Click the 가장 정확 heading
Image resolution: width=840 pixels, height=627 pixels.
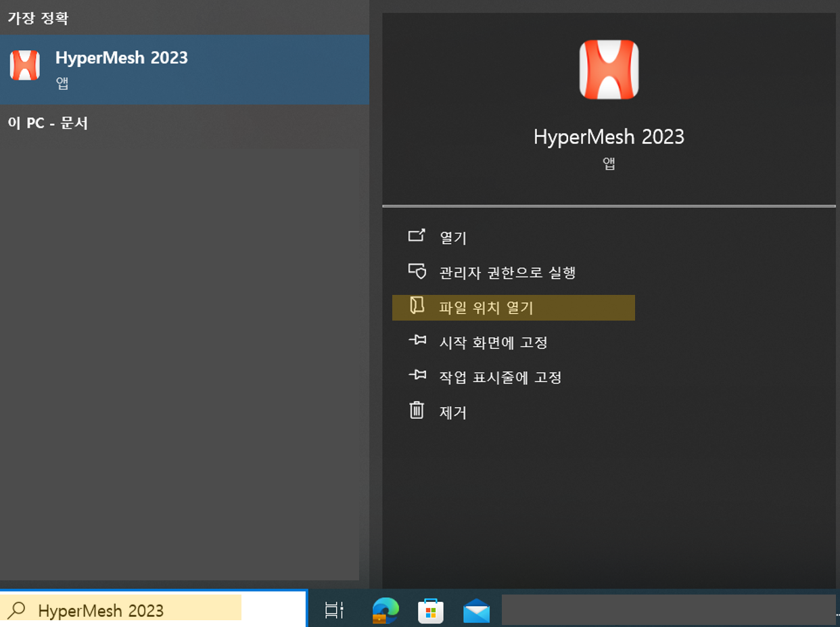pos(38,18)
